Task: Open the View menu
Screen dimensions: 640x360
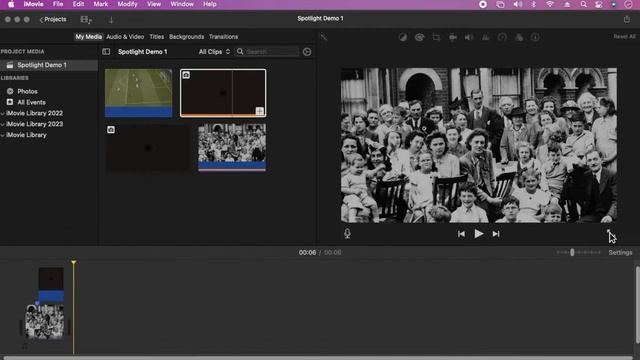Action: click(154, 4)
